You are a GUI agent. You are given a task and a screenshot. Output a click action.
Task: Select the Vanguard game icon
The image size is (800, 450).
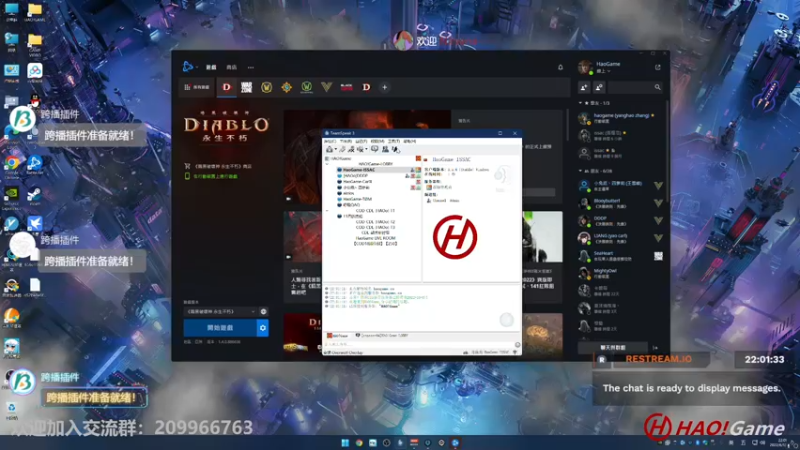pos(327,87)
